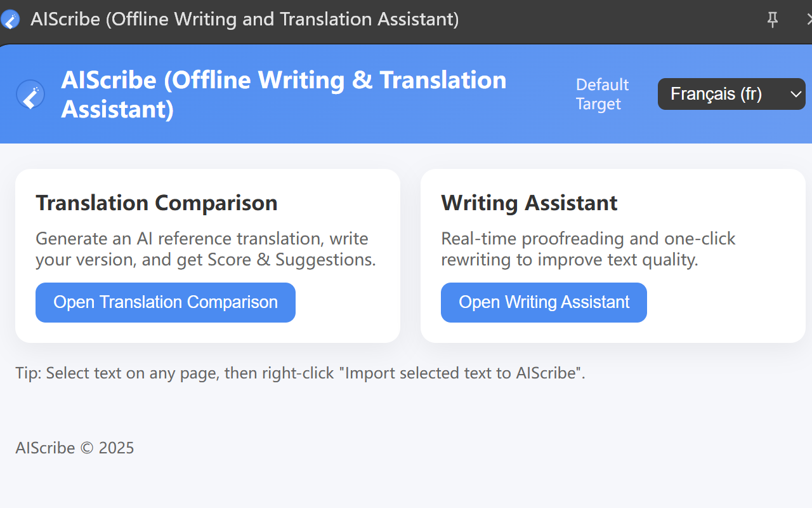812x508 pixels.
Task: Click the tip about importing selected text
Action: pos(299,373)
